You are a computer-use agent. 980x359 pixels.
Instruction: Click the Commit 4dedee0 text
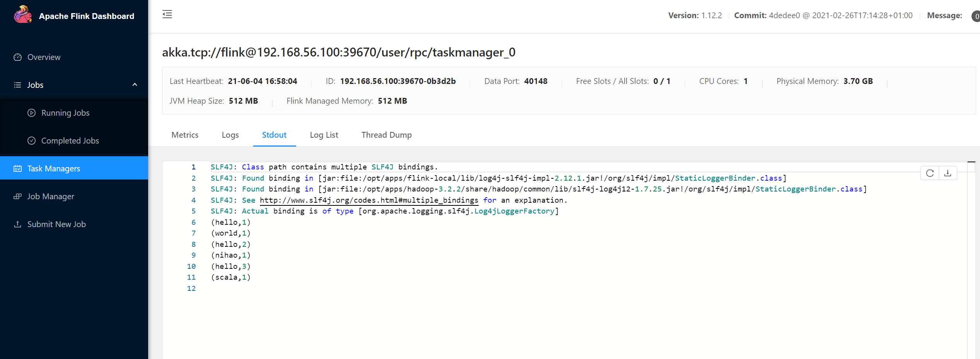point(823,15)
